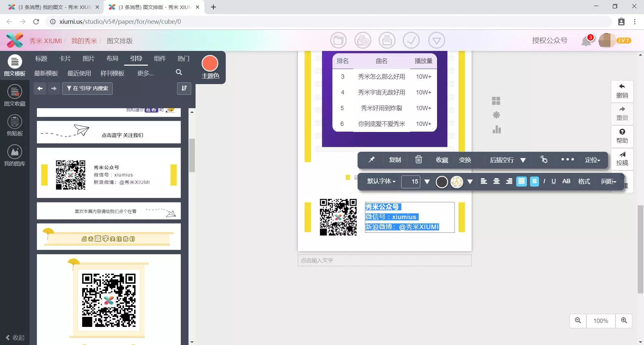This screenshot has height=345, width=644.
Task: Open the 我的图库 sidebar panel
Action: click(x=14, y=156)
